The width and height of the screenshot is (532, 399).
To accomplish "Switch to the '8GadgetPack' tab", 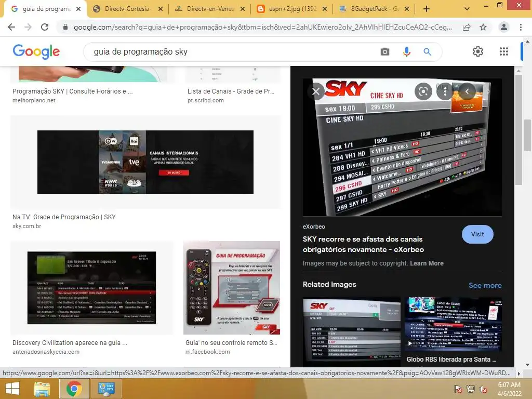I will 375,9.
